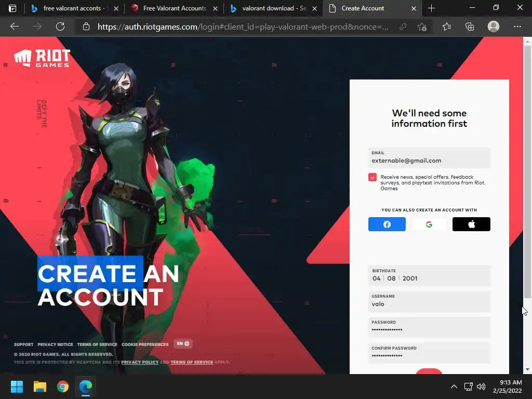Open the Support link
Image resolution: width=532 pixels, height=399 pixels.
pyautogui.click(x=24, y=344)
